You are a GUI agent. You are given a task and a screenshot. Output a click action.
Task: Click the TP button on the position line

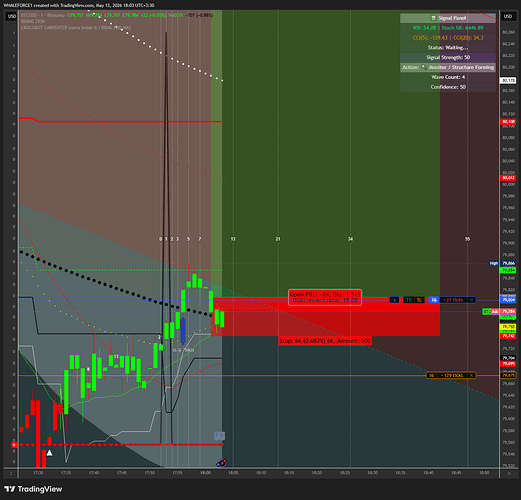[x=409, y=300]
